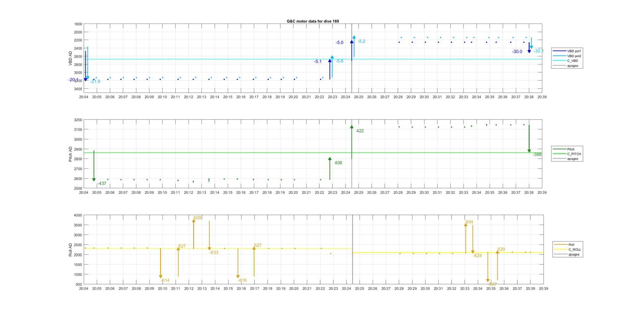Click the '-30.0' VBD data label
The width and height of the screenshot is (644, 319).
click(x=517, y=52)
